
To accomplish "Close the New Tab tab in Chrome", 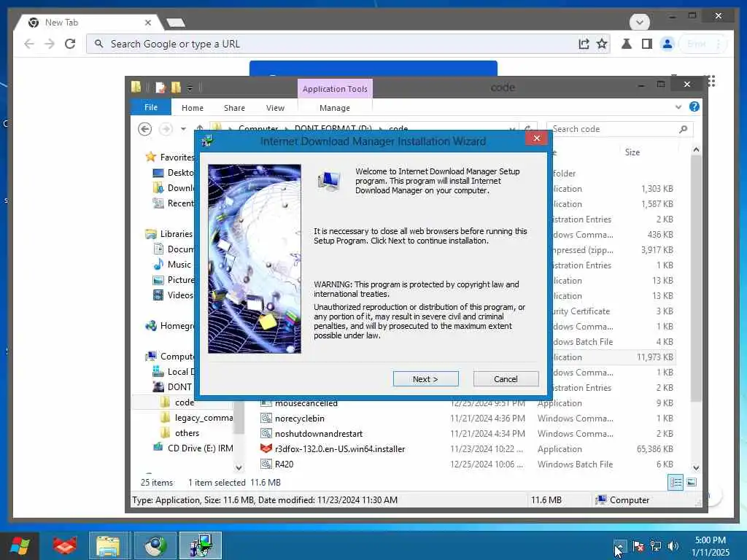I will click(147, 23).
